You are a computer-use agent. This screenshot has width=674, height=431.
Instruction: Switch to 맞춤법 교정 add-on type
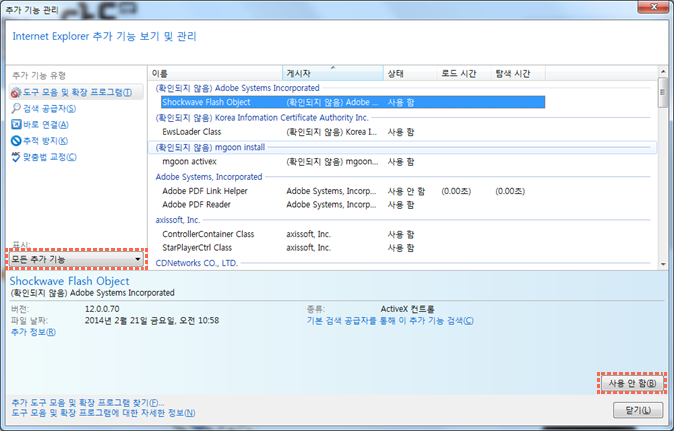tap(49, 157)
